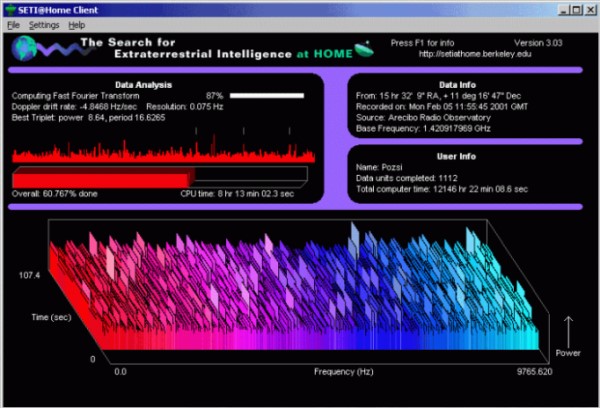Click 'Data units completed: 1112' text
The image size is (600, 408).
[406, 178]
